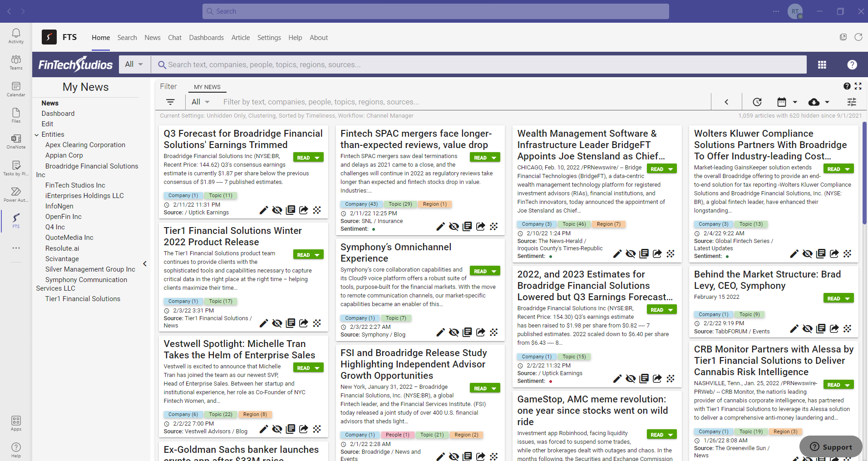Open the All dropdown in filter bar
The height and width of the screenshot is (461, 868).
point(200,102)
